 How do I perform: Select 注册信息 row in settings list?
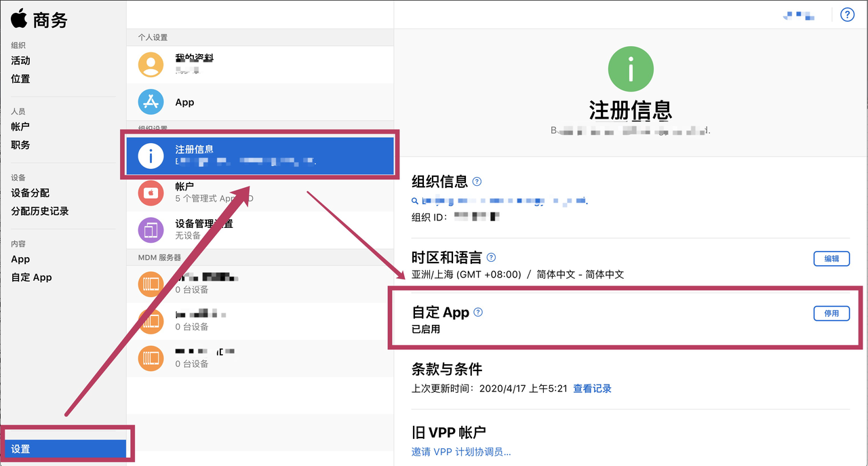tap(260, 156)
